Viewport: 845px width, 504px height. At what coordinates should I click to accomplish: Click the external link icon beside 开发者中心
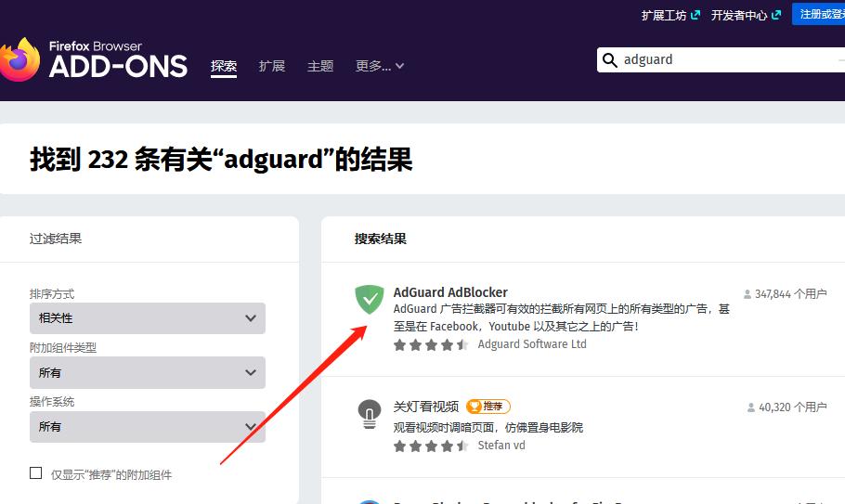[x=776, y=15]
